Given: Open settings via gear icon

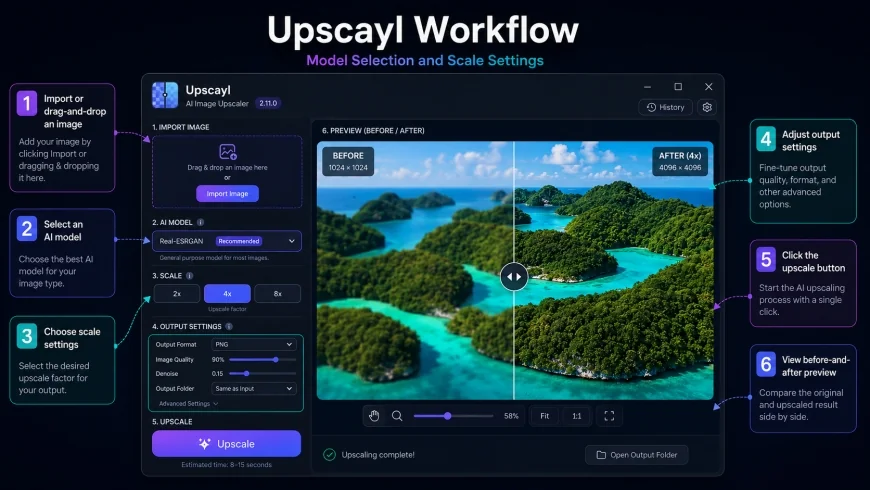Looking at the screenshot, I should coord(707,107).
